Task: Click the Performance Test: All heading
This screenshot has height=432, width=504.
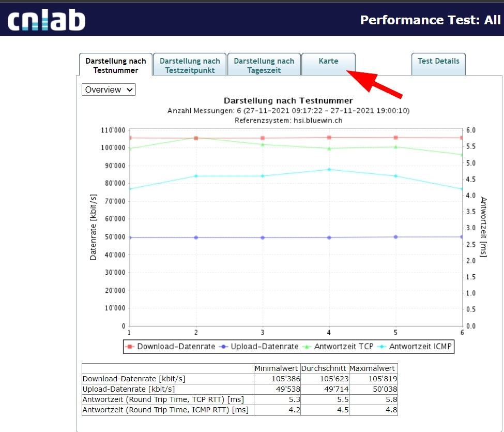Action: coord(430,20)
